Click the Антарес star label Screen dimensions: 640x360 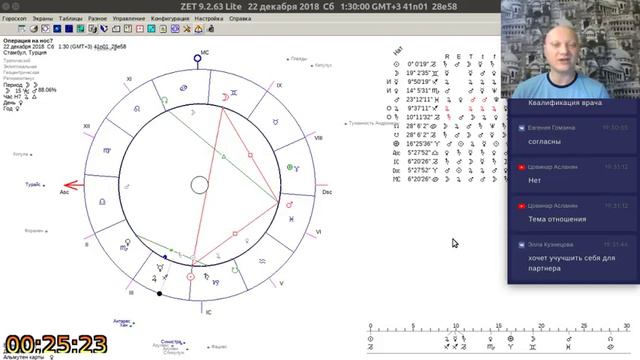tap(122, 321)
